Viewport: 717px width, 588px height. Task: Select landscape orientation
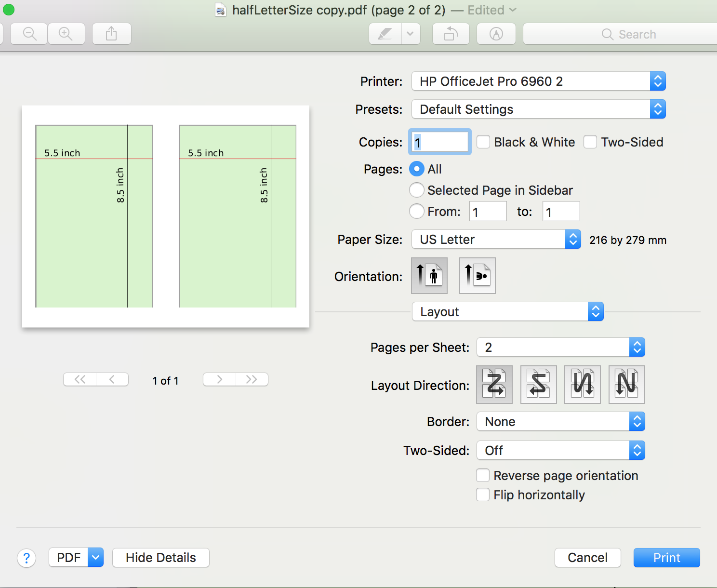coord(477,276)
